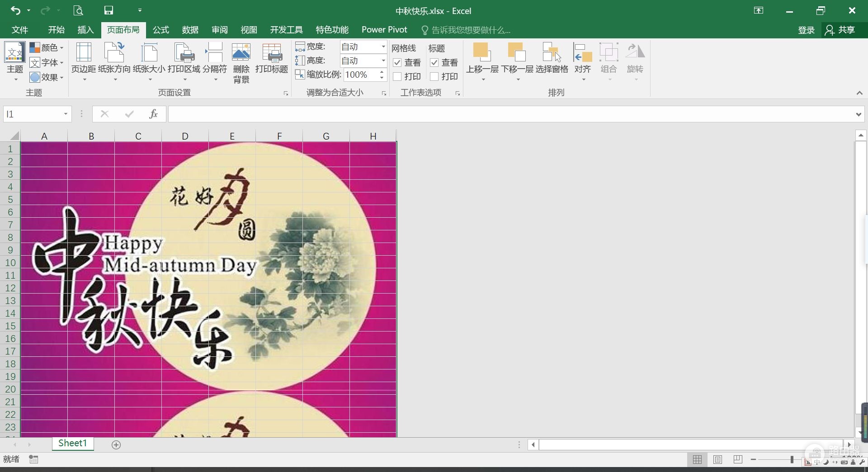Image resolution: width=868 pixels, height=472 pixels.
Task: Open 分隔符 page breaks menu
Action: (215, 61)
